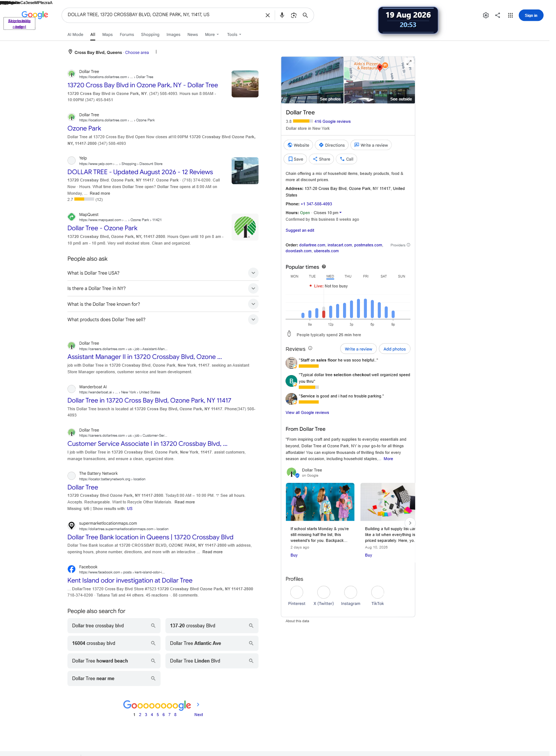Viewport: 556px width, 756px height.
Task: Select SAT in Popular times
Action: 384,276
